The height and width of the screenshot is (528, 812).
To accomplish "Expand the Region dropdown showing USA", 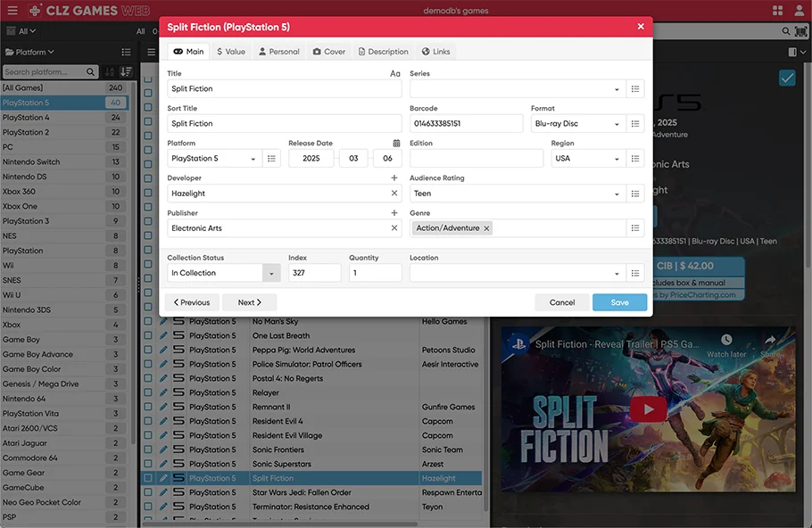I will coord(617,159).
